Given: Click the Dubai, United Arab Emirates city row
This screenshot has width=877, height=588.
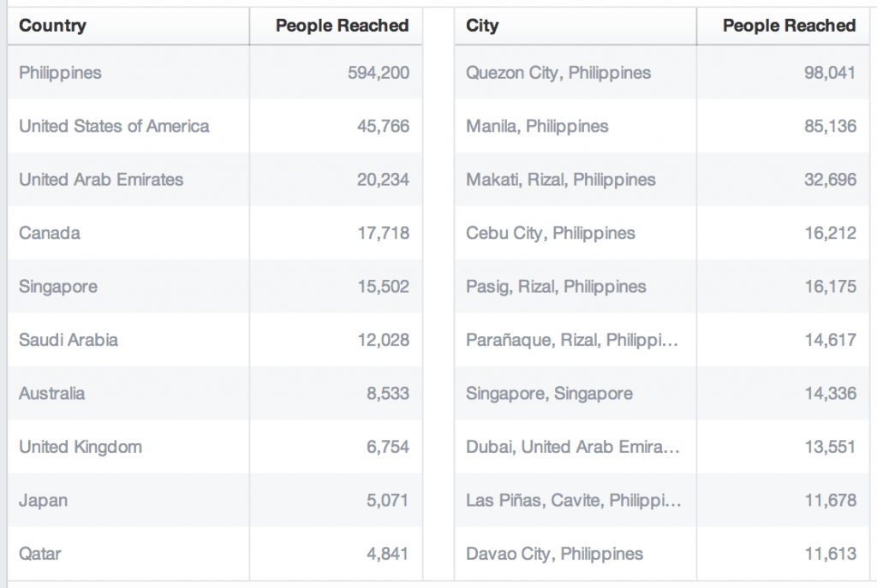Looking at the screenshot, I should point(572,447).
